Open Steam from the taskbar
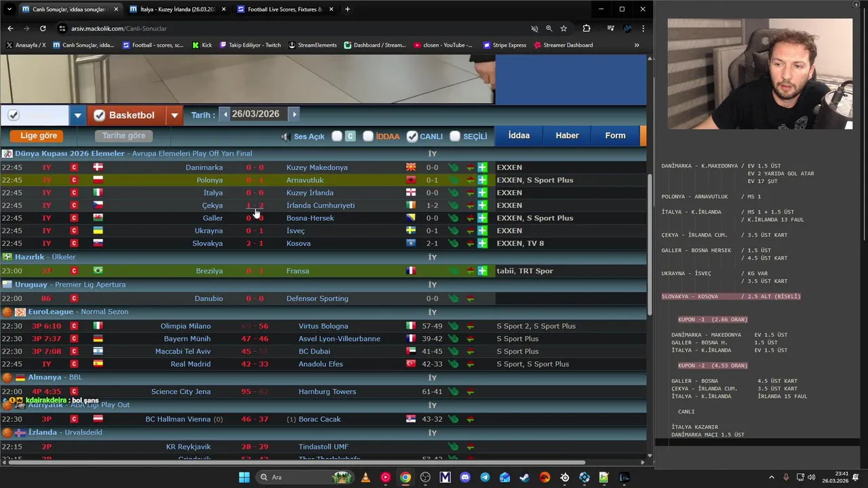 [x=524, y=477]
